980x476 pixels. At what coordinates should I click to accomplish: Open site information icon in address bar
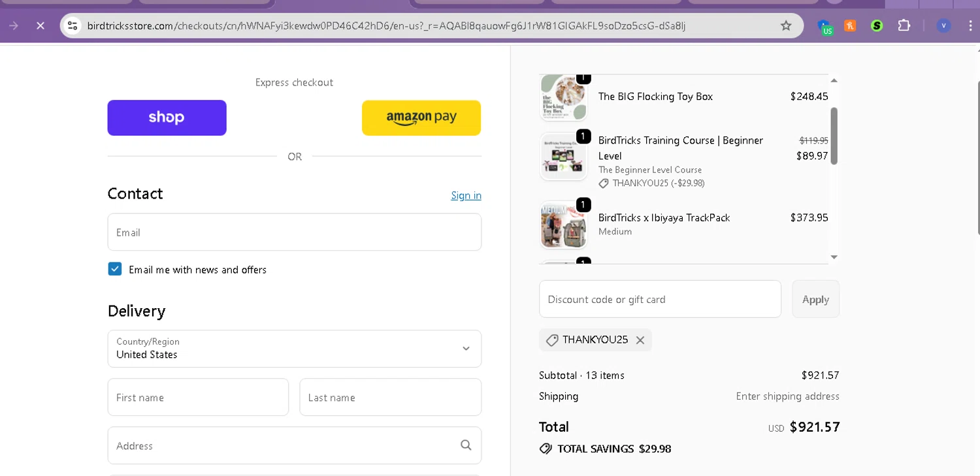pos(73,26)
